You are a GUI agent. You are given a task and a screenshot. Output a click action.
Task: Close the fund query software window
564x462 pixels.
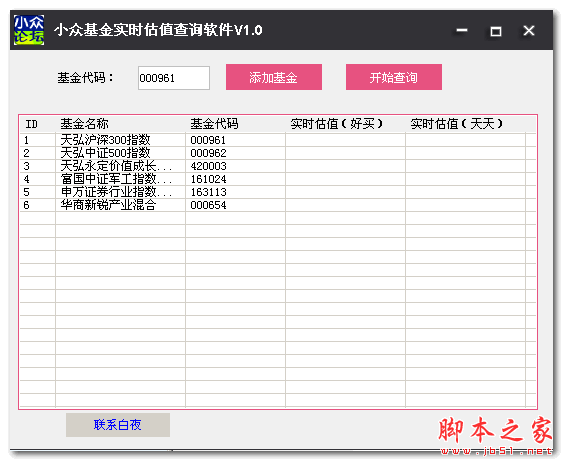tap(529, 31)
